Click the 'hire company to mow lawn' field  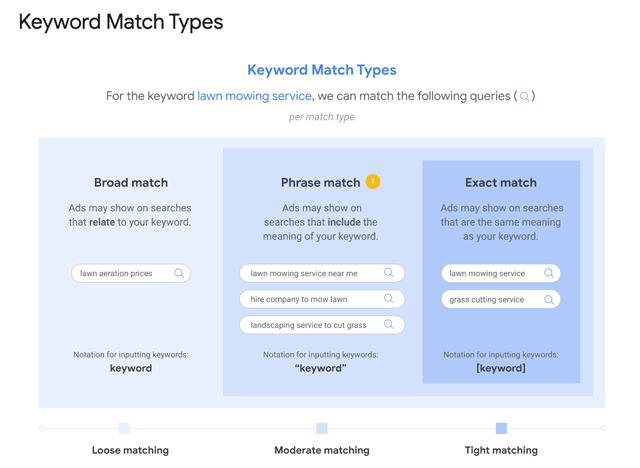[322, 299]
